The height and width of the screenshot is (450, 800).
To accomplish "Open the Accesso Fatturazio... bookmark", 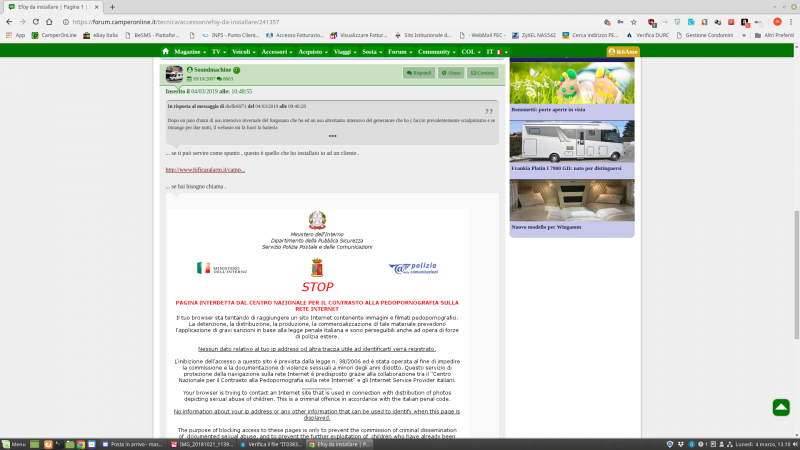I will (295, 35).
